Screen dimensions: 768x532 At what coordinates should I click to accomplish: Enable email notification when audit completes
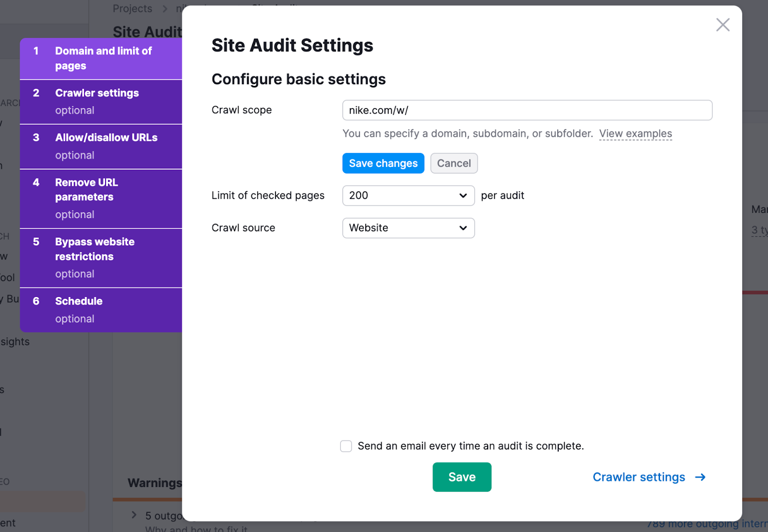[346, 446]
